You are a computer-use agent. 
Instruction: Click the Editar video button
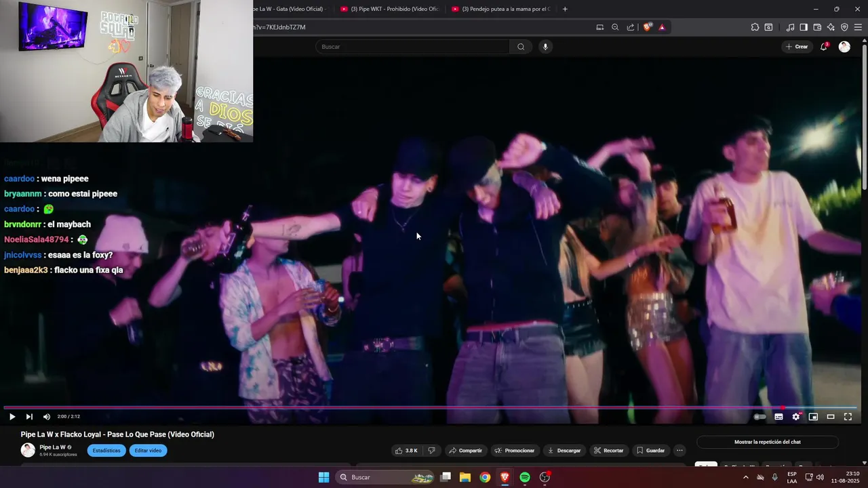(148, 450)
